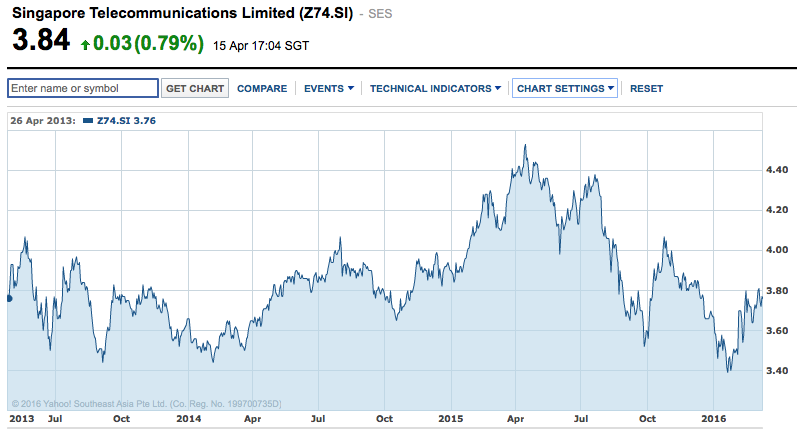
Task: Click the 2013 x-axis label
Action: (x=22, y=419)
